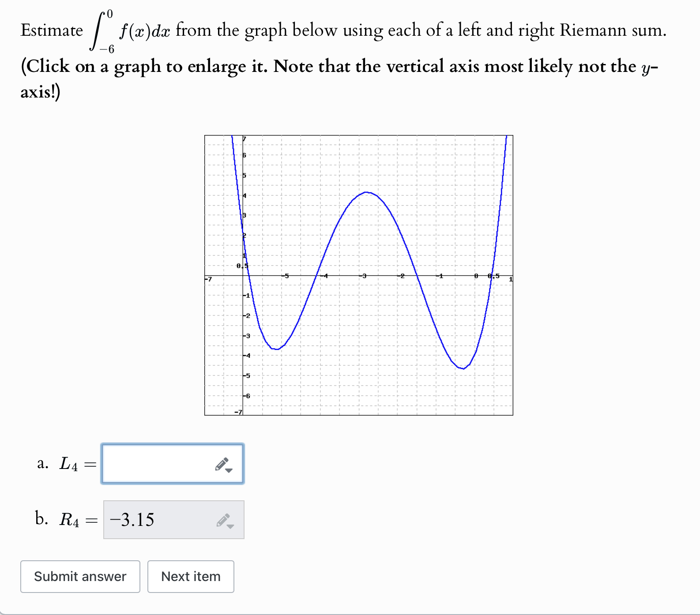Click the Submit answer button
700x615 pixels.
point(80,576)
